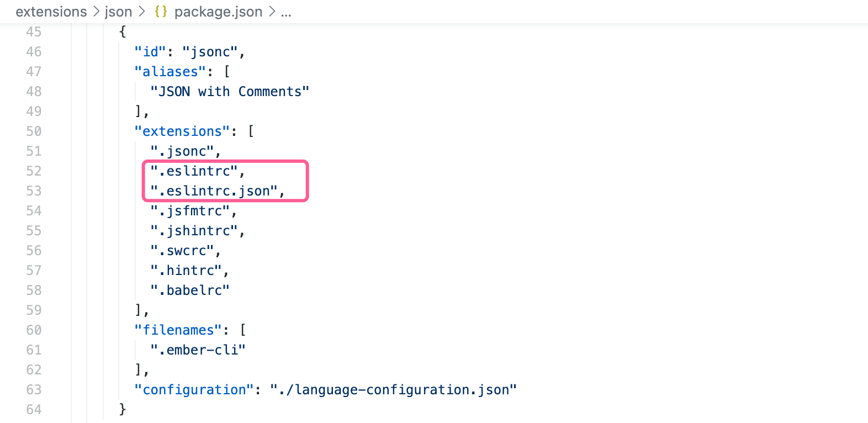Click the curly braces JSON file icon
868x423 pixels.
tap(161, 12)
